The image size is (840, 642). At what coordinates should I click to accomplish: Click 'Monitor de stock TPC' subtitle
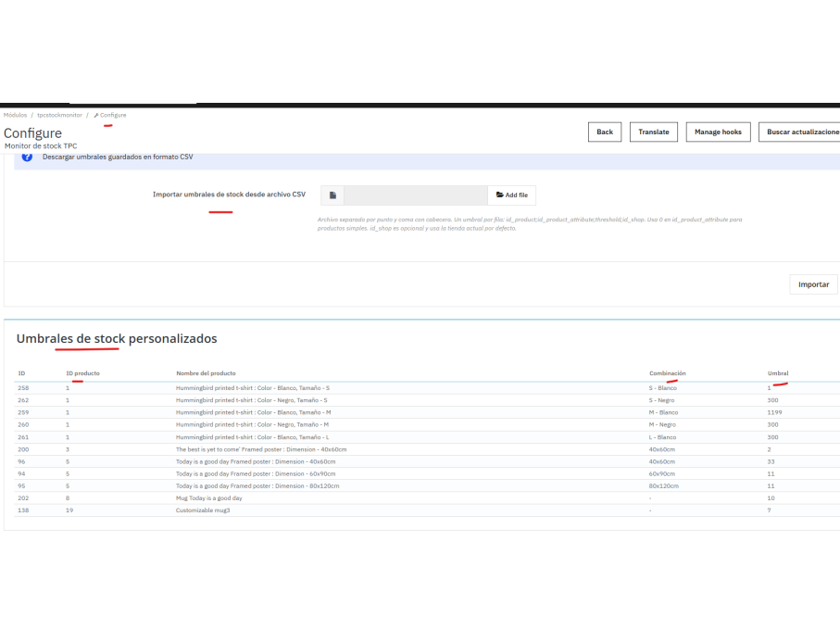coord(41,145)
